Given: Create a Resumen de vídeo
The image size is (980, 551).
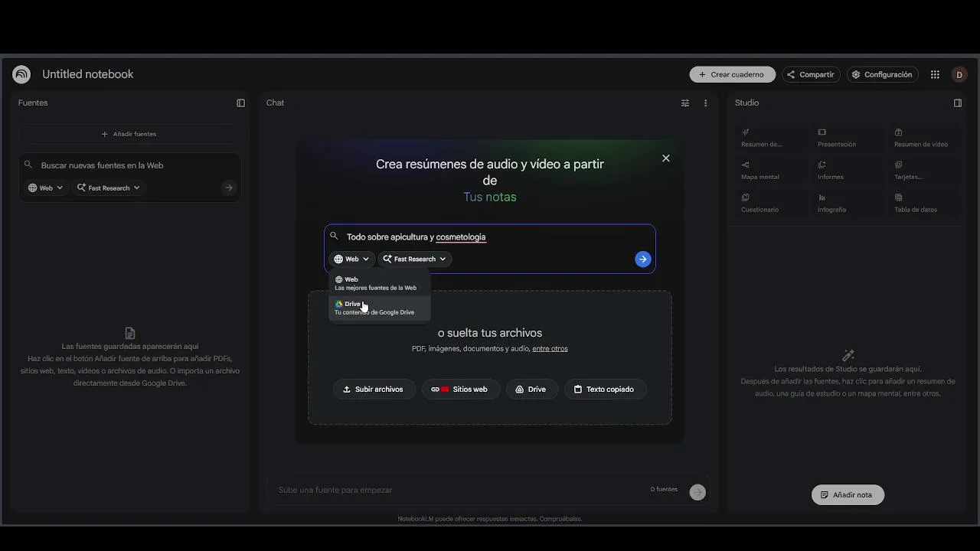Looking at the screenshot, I should (923, 138).
